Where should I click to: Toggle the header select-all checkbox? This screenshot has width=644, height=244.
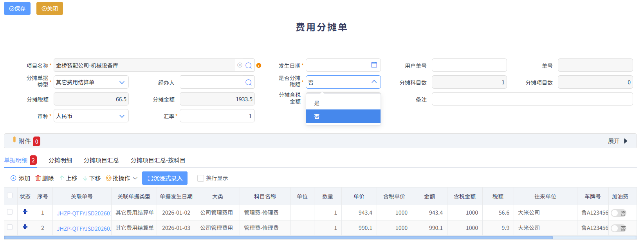point(10,195)
